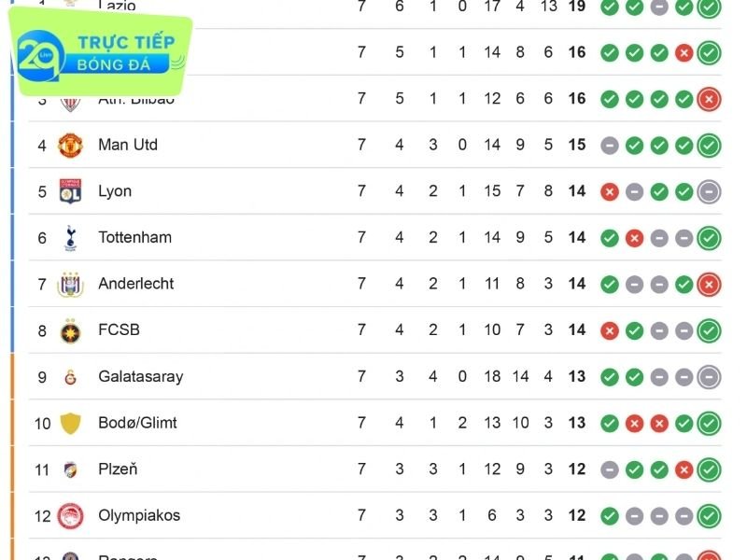Click the Lyon club crest
Screen dimensions: 747x560
tap(70, 191)
